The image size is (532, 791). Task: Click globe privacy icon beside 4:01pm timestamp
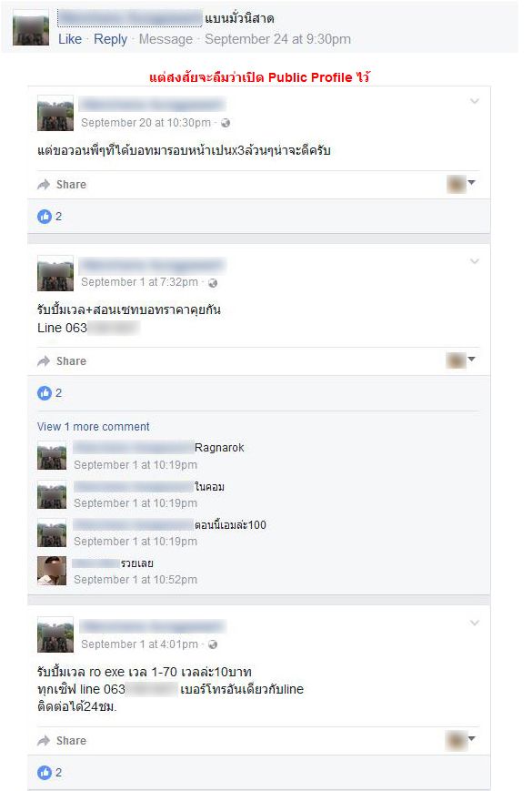[x=213, y=644]
